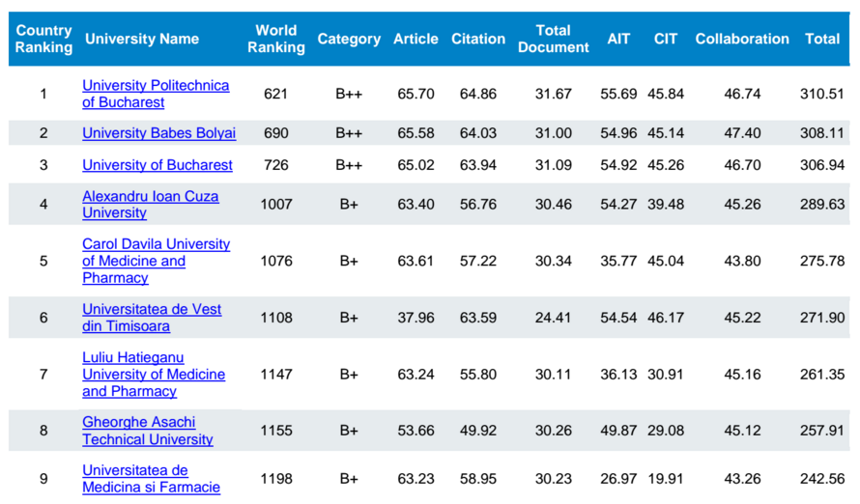Select CIT value 45.84
The width and height of the screenshot is (860, 504).
(666, 95)
